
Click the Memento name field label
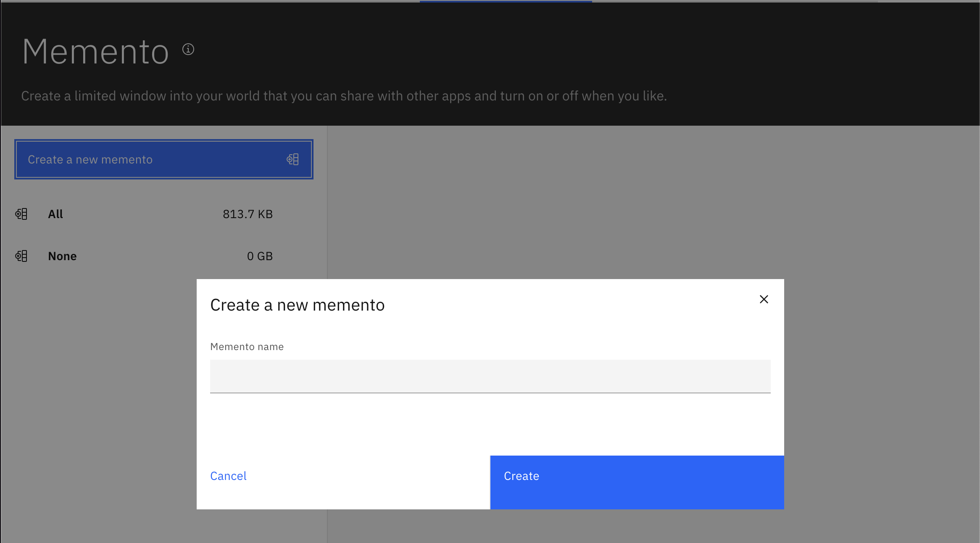pyautogui.click(x=247, y=346)
